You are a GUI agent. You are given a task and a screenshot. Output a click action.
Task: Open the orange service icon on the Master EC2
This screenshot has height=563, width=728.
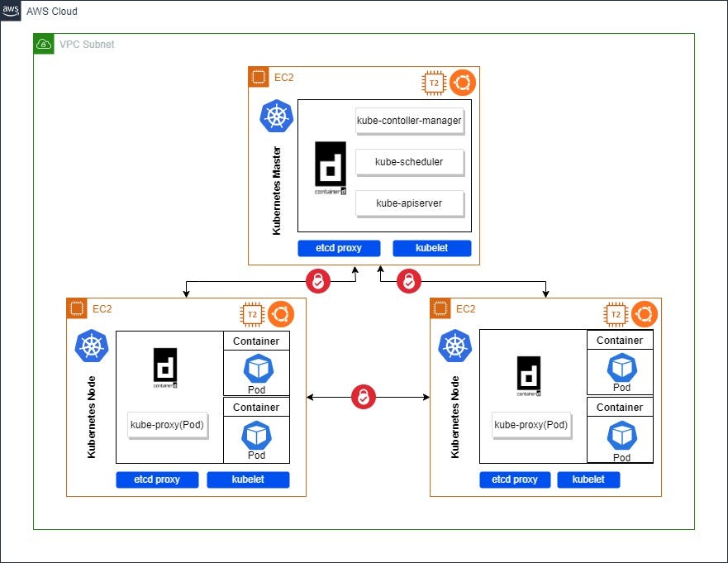pos(463,83)
